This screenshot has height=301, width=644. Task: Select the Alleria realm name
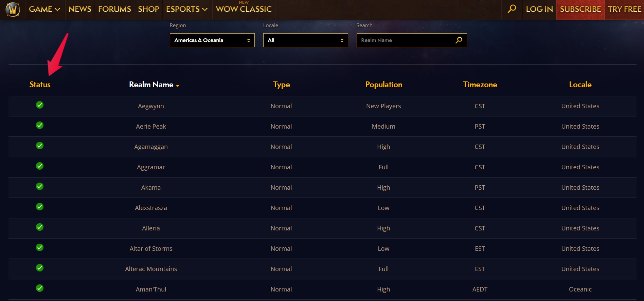coord(151,228)
